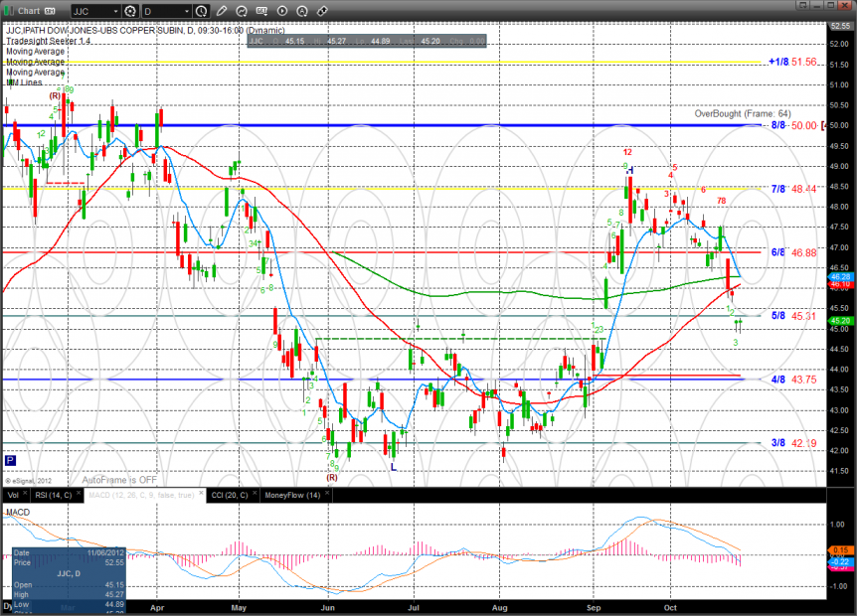Screen dimensions: 857x616
Task: Select the Vol study tab
Action: click(13, 494)
